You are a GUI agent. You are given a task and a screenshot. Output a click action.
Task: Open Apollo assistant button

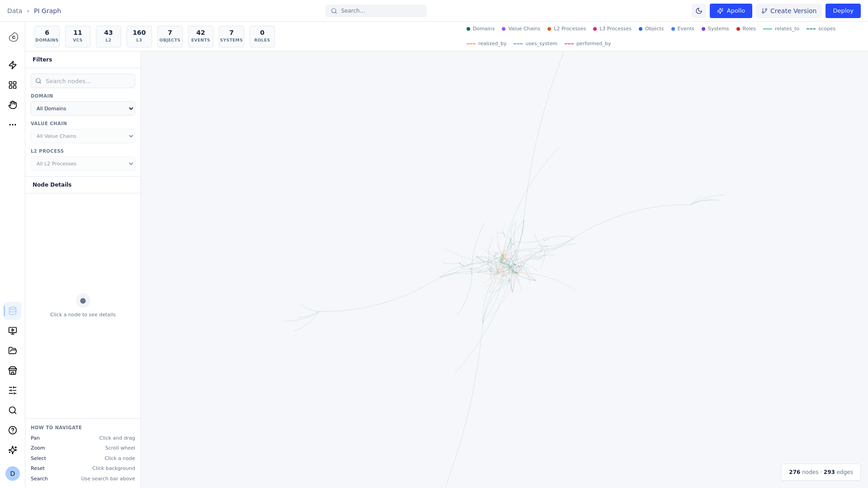731,11
